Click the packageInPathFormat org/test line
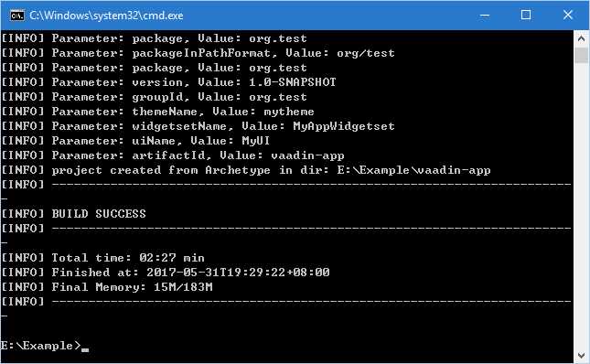Viewport: 590px width, 364px height. pos(198,53)
